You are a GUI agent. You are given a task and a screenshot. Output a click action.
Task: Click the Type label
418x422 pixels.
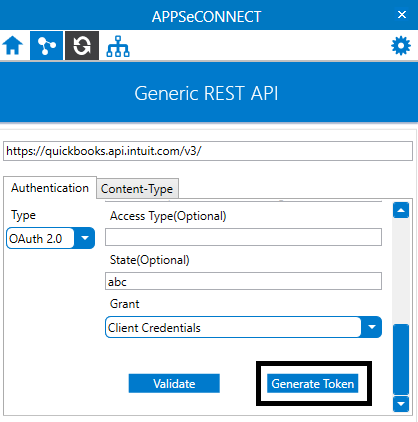point(23,215)
